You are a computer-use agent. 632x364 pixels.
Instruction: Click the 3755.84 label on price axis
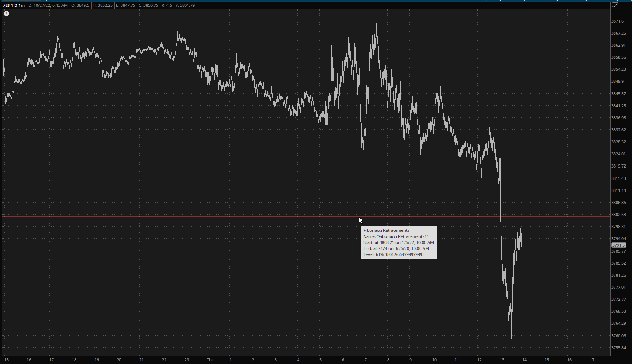[x=618, y=348]
